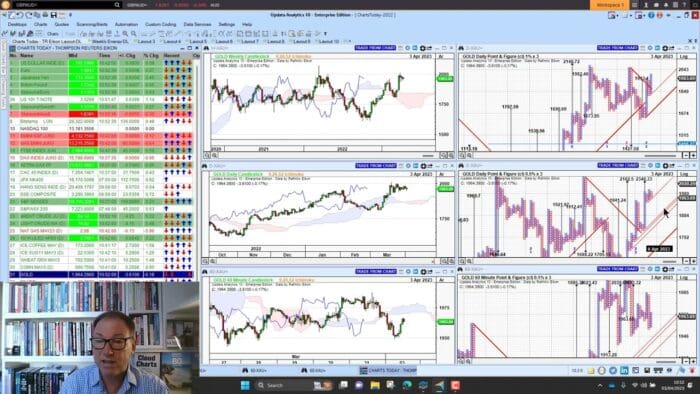Open the Custom Coding menu
This screenshot has width=700, height=394.
pos(161,24)
